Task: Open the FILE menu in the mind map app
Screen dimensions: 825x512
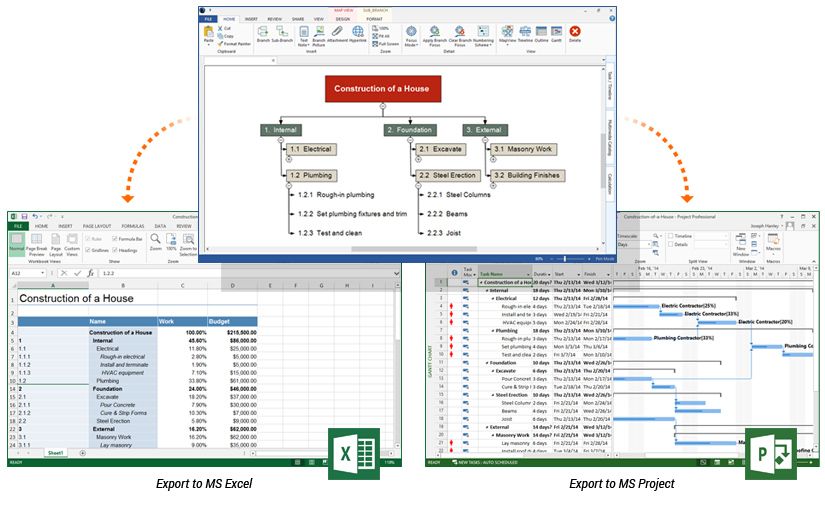Action: click(208, 19)
